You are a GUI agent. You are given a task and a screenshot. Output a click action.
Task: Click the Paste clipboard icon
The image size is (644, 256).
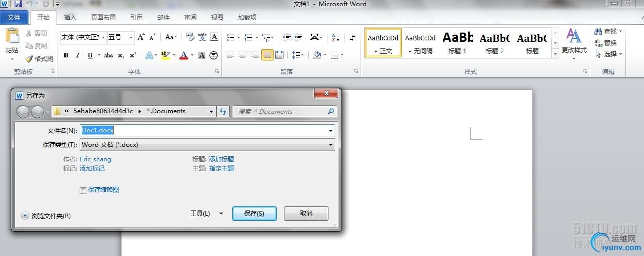tap(11, 36)
